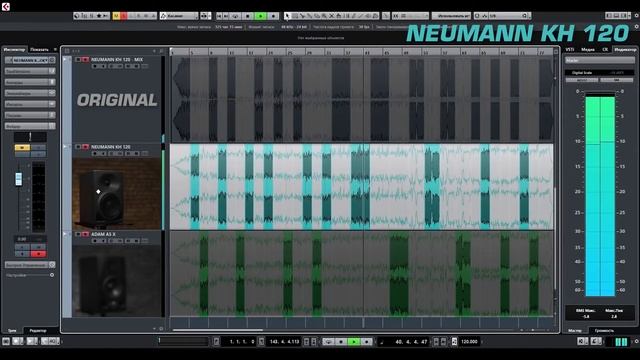The image size is (640, 360).
Task: Switch to the Показать tab
Action: (x=39, y=49)
